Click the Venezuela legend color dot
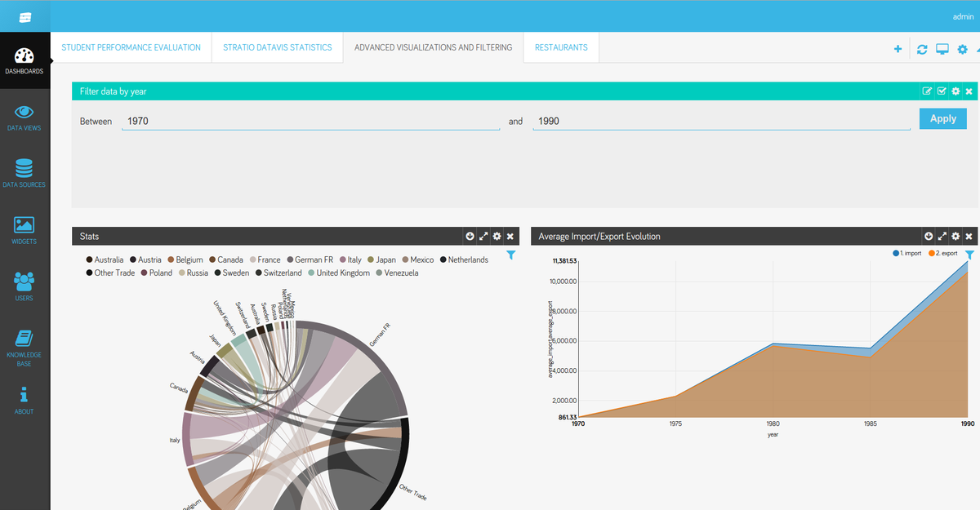980x510 pixels. pyautogui.click(x=379, y=273)
